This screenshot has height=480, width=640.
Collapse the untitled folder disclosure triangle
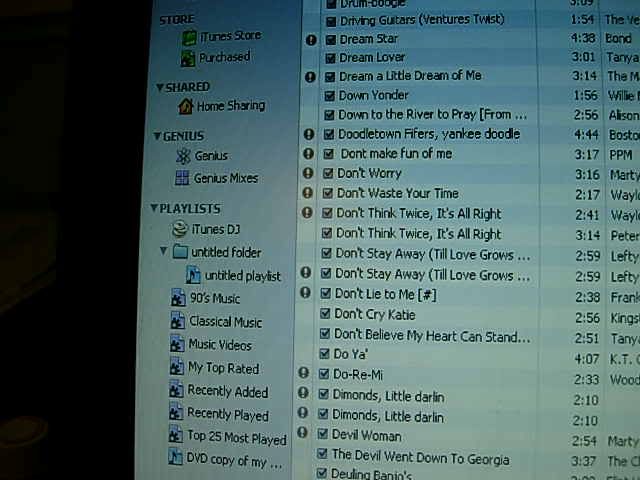click(163, 251)
